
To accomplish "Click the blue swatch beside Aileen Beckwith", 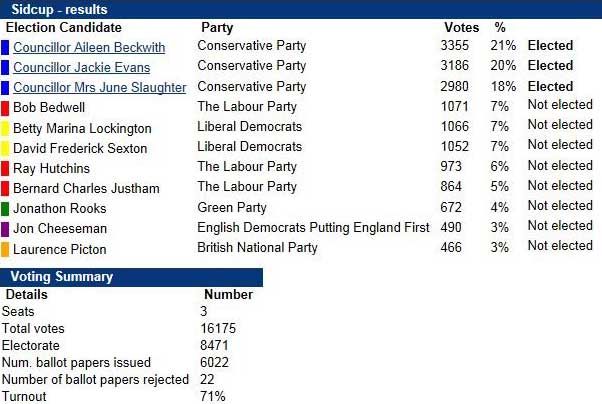I will coord(5,47).
